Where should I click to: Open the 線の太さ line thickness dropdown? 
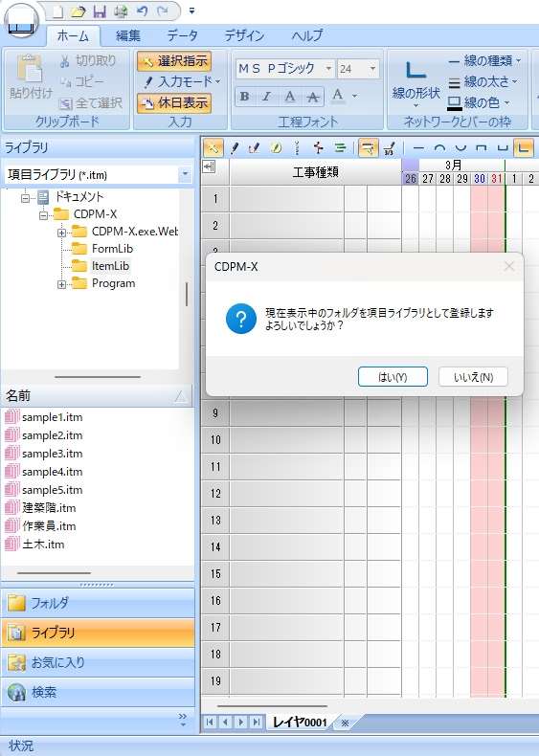483,82
